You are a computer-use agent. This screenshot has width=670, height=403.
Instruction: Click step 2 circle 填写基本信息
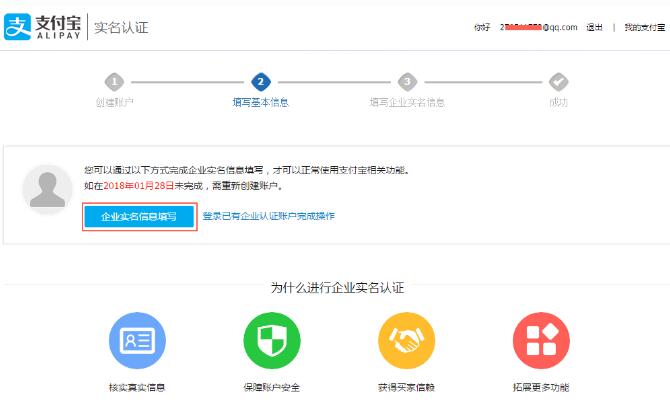click(261, 82)
